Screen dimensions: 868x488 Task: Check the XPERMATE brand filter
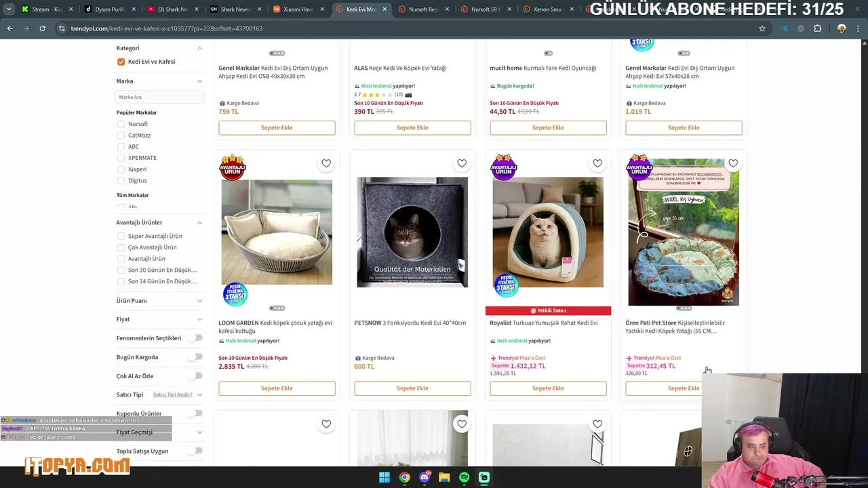click(121, 158)
